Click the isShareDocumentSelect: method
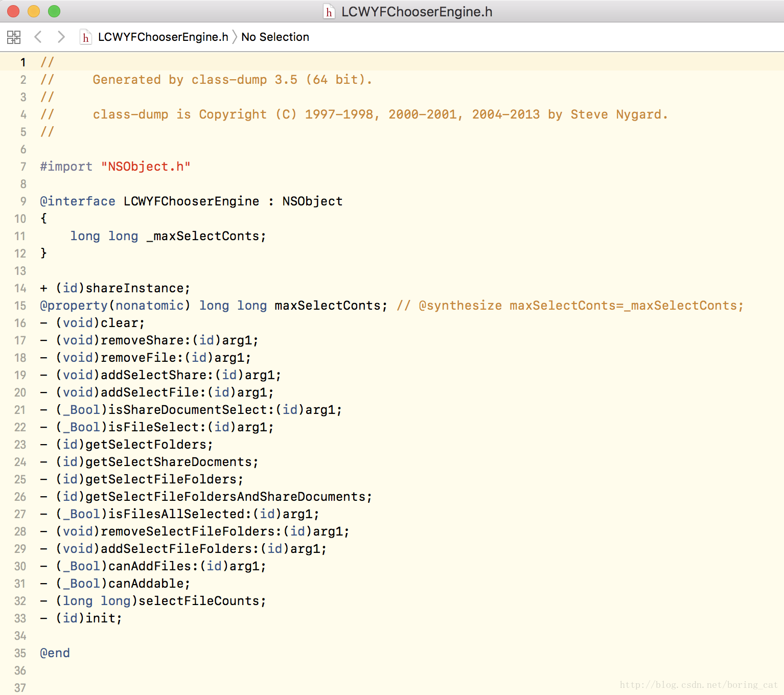 tap(191, 410)
